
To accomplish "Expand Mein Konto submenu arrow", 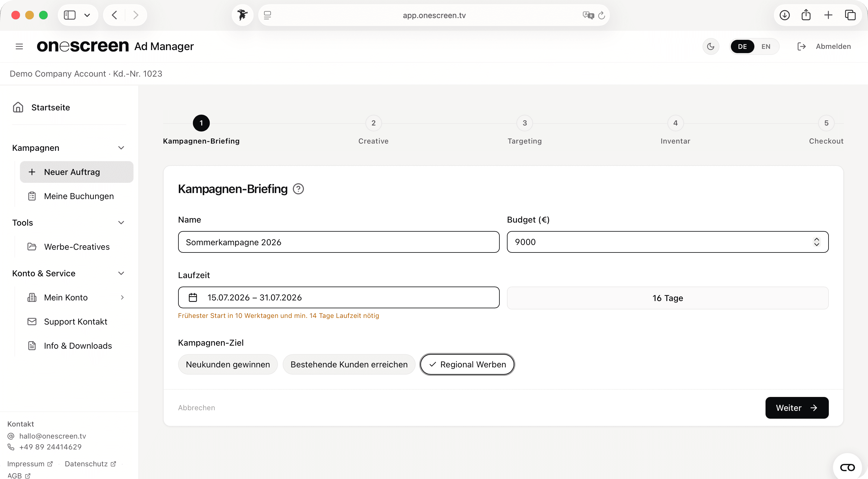I will coord(122,297).
